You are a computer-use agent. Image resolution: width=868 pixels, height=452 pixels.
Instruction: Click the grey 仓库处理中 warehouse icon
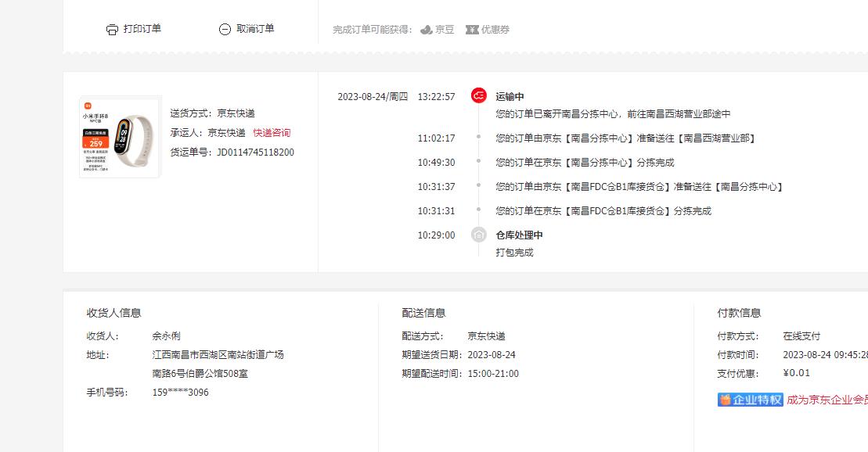coord(479,235)
